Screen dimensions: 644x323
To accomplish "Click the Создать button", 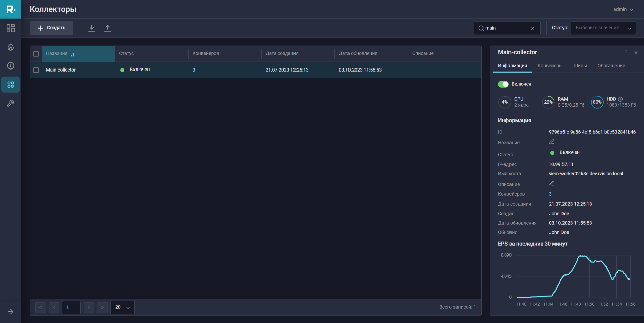I will coord(51,28).
